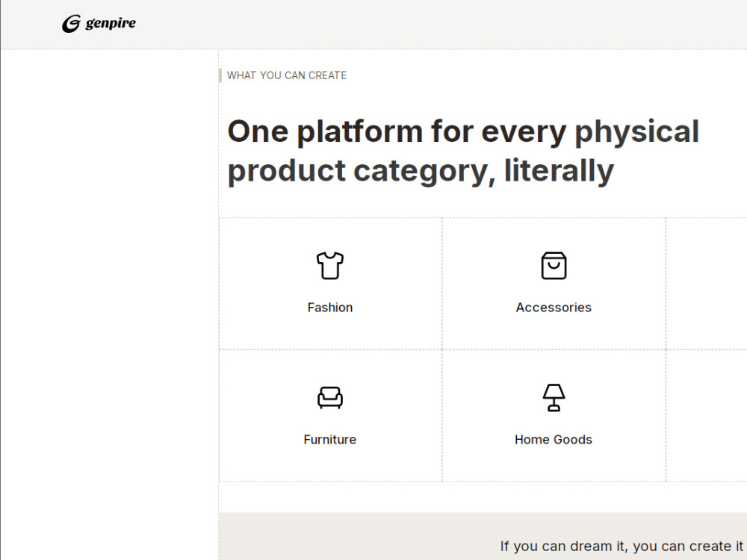Click 'If you can dream it' banner text
This screenshot has height=560, width=747.
[x=622, y=547]
